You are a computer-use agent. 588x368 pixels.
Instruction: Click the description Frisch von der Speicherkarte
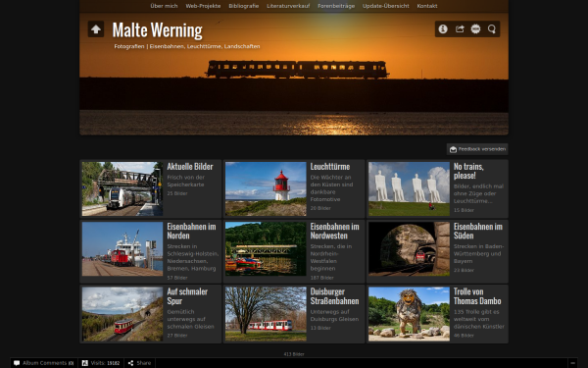185,181
